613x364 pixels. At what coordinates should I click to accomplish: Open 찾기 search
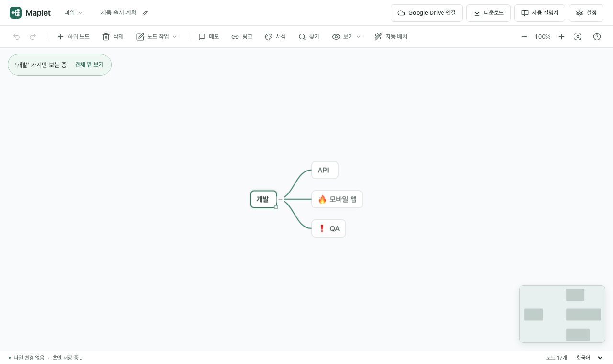click(309, 37)
